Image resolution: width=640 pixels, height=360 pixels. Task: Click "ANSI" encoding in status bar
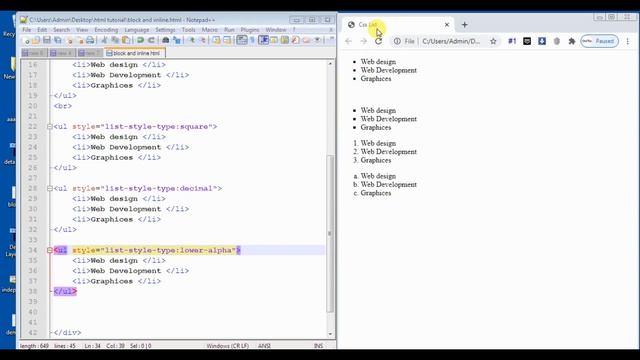[264, 346]
